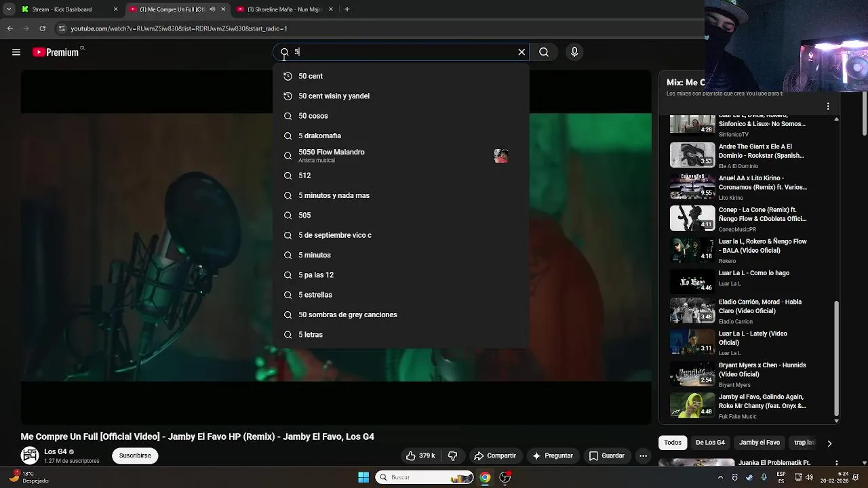Screen dimensions: 868x488
Task: Select suggestion 5 drakomafia
Action: [401, 136]
